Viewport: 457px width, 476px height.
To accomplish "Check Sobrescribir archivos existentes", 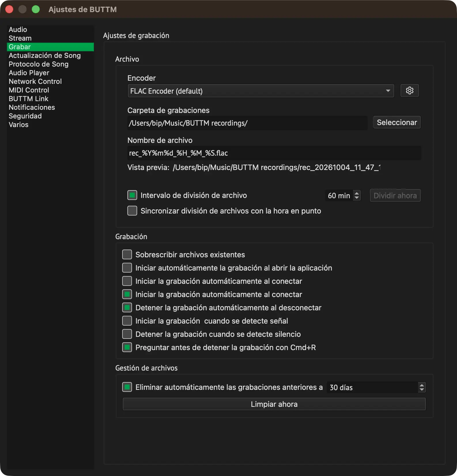I will (x=127, y=255).
